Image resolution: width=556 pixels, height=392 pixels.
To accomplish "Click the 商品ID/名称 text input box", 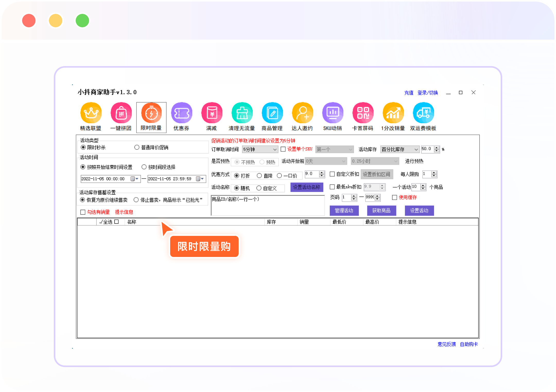I will click(x=268, y=206).
